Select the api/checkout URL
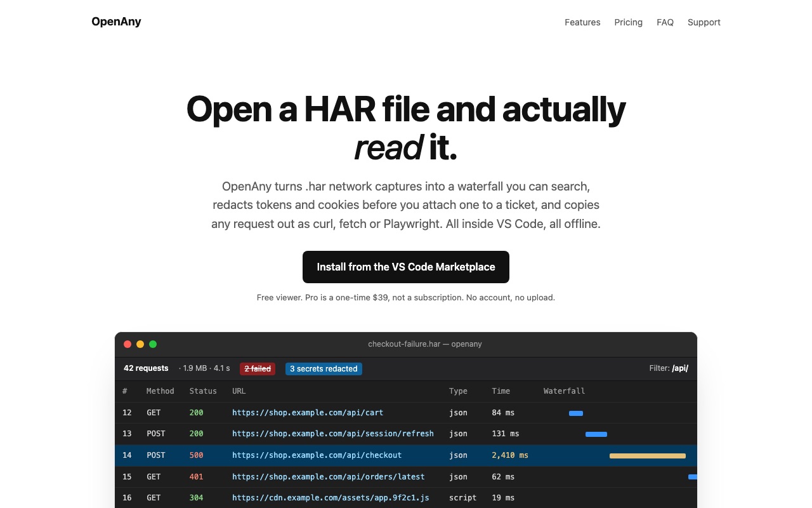Image resolution: width=812 pixels, height=508 pixels. (x=317, y=455)
